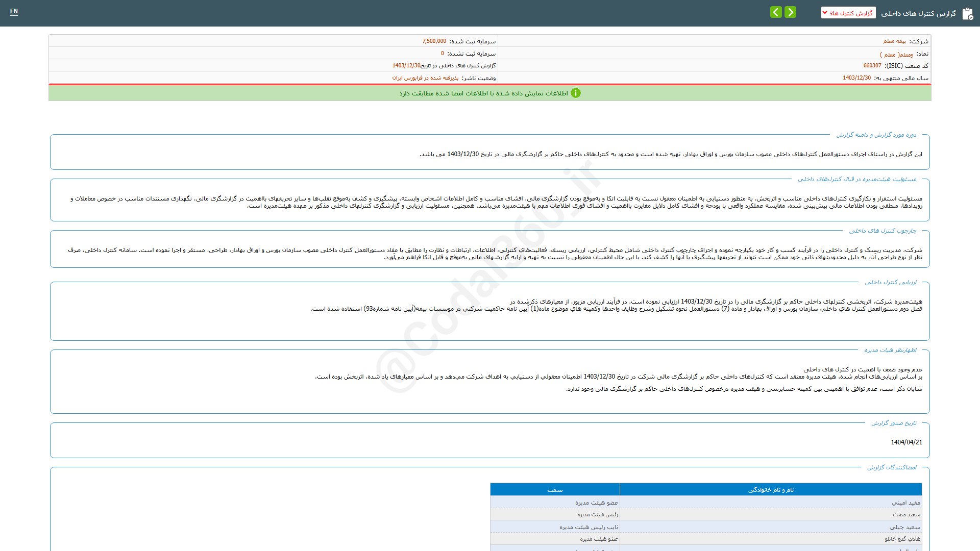Click section heading ارزیابی کنترل داخلی

(891, 283)
